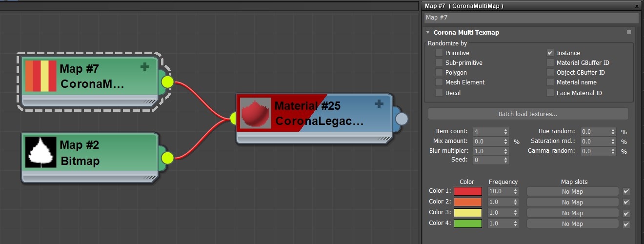The image size is (644, 244).
Task: Collapse the Corona Multi Texmap rollout
Action: pyautogui.click(x=428, y=32)
